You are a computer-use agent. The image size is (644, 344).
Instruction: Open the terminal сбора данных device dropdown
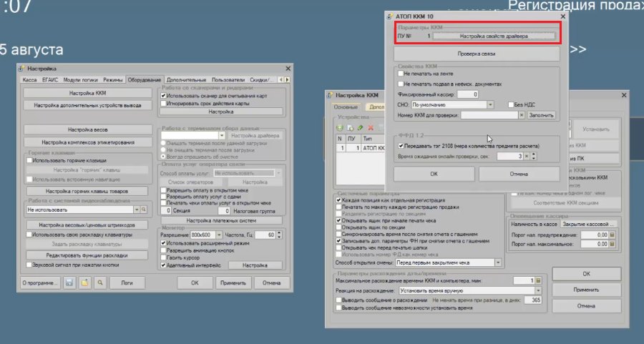222,135
